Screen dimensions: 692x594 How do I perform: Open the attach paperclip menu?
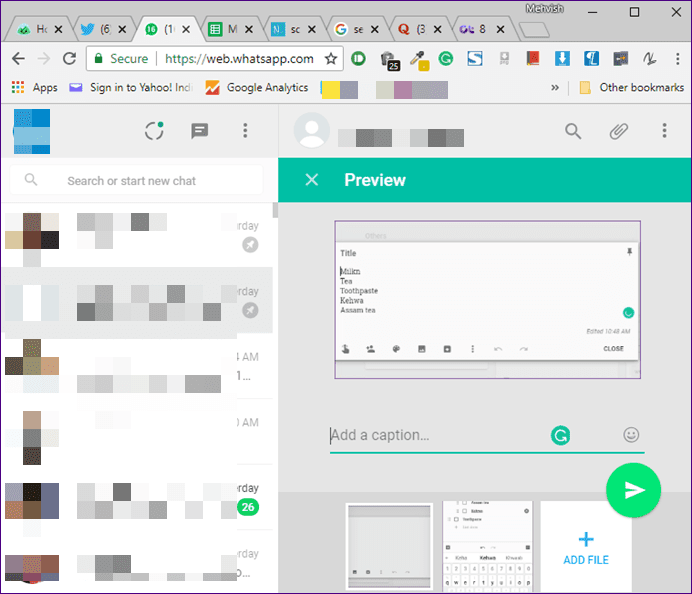coord(619,131)
